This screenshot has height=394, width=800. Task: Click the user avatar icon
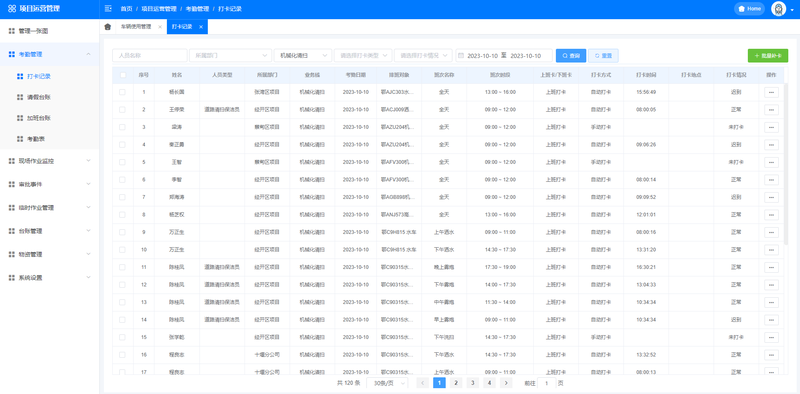point(778,9)
